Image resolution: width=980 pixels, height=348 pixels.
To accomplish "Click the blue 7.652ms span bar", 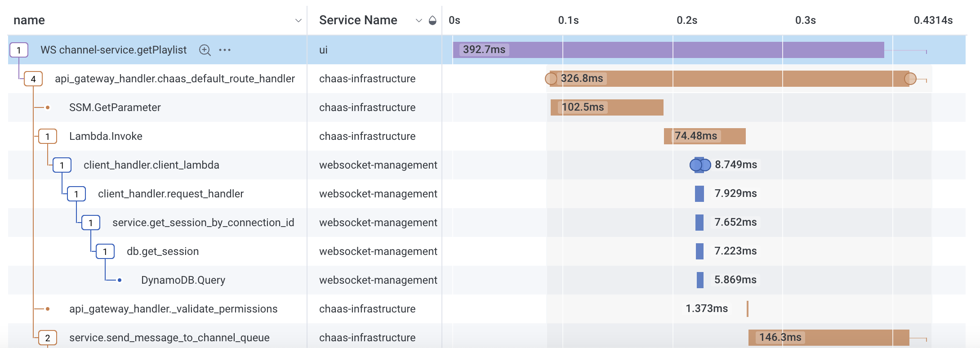I will point(699,223).
